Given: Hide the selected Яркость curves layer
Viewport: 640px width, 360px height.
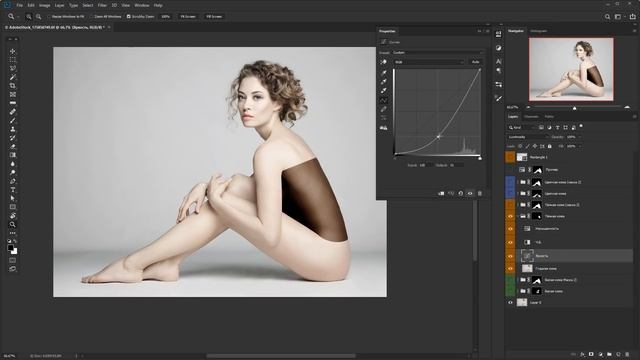Looking at the screenshot, I should (x=510, y=256).
